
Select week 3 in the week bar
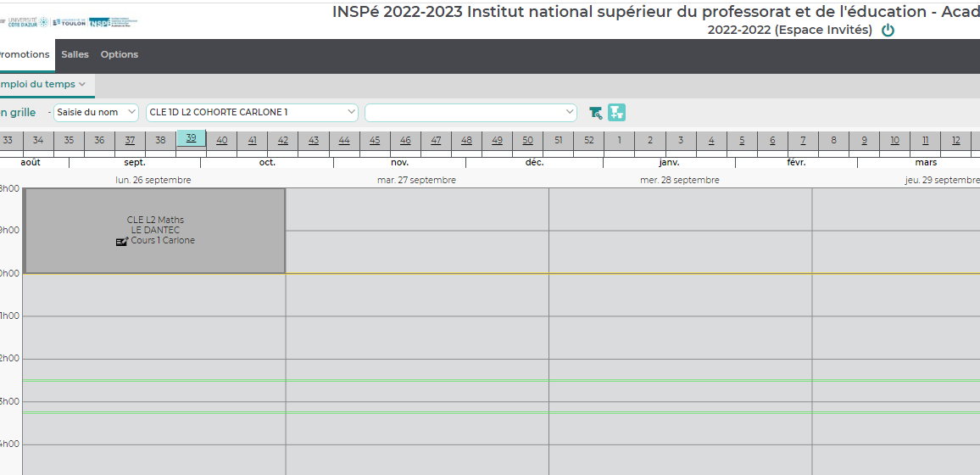tap(682, 140)
